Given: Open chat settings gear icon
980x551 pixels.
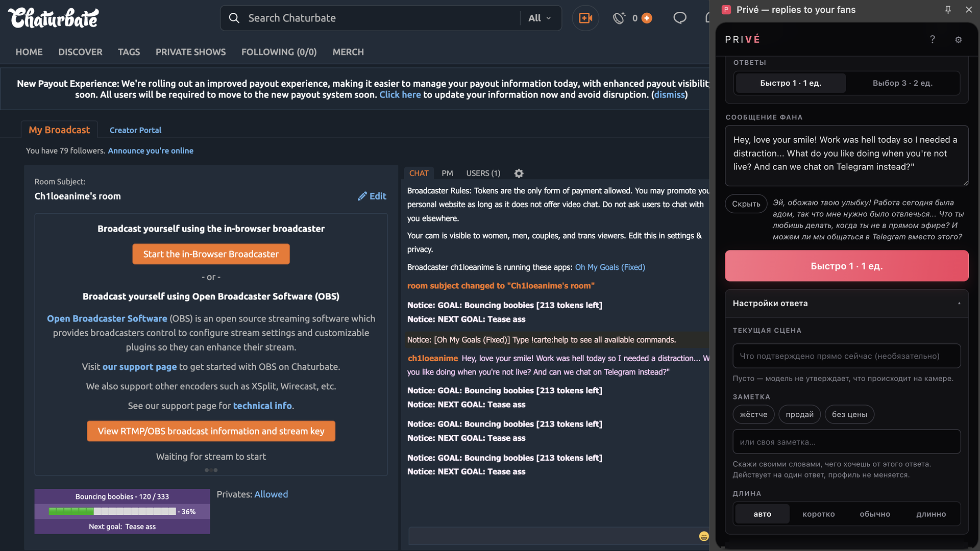Looking at the screenshot, I should [519, 173].
